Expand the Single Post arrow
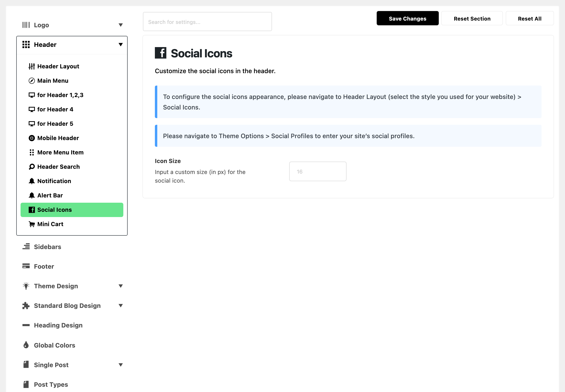Image resolution: width=565 pixels, height=392 pixels. [x=120, y=365]
